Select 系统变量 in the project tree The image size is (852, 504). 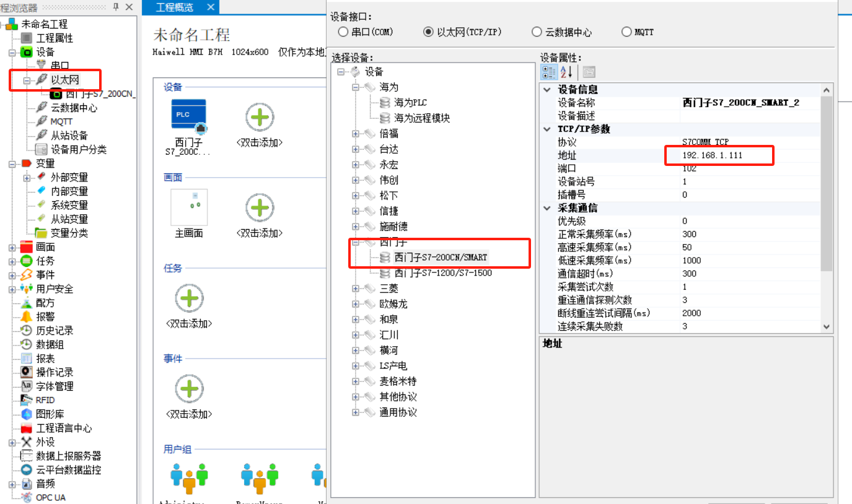point(69,206)
